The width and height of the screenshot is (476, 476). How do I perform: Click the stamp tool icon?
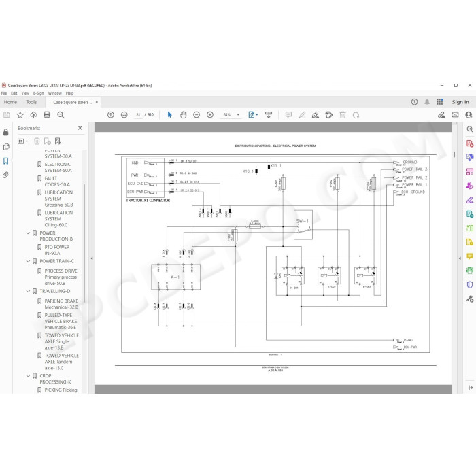pyautogui.click(x=328, y=115)
